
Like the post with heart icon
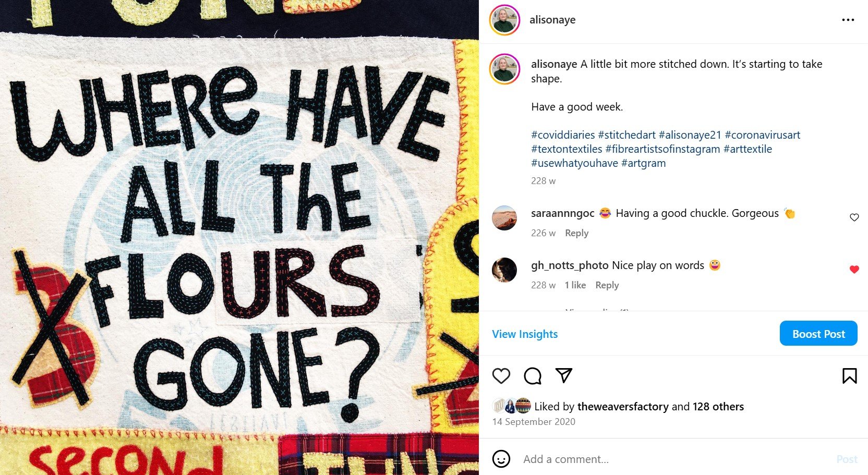[x=501, y=376]
